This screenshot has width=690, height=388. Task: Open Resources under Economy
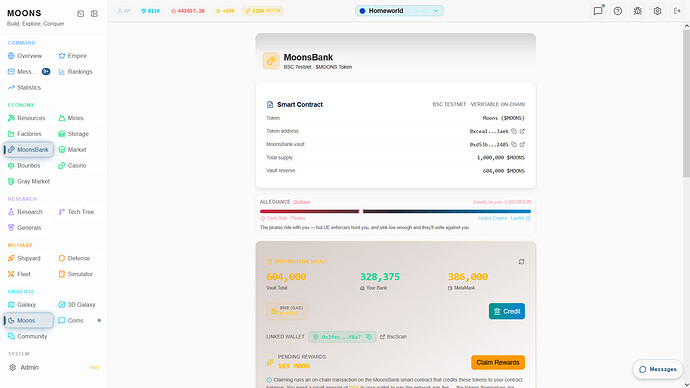[26, 118]
